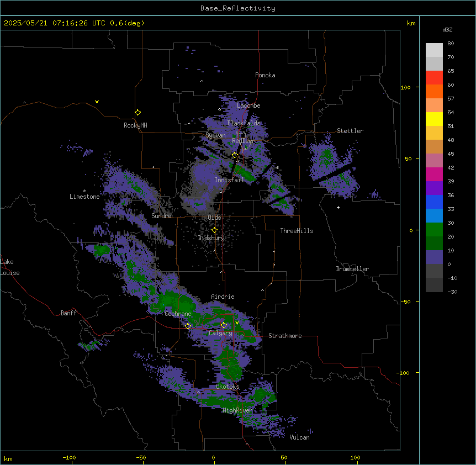Image resolution: width=476 pixels, height=465 pixels.
Task: Click the Limestone label on the map
Action: point(84,197)
